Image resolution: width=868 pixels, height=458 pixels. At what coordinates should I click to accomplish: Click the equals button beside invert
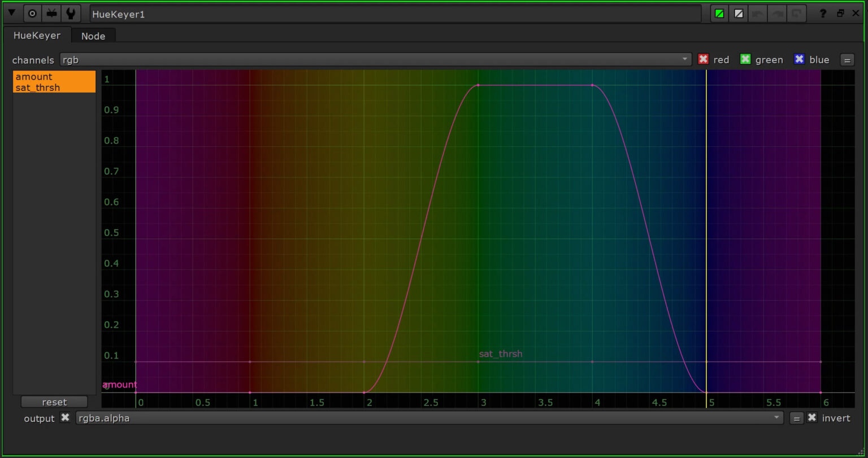click(x=796, y=418)
